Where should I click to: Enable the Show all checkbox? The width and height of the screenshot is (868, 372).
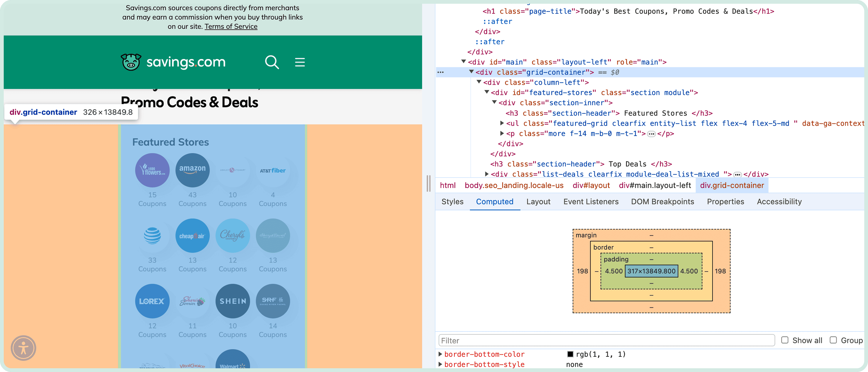(x=784, y=340)
